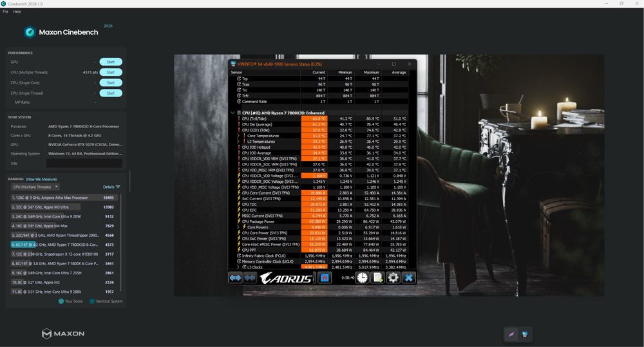Open the How We Measure link
The width and height of the screenshot is (644, 347).
[x=41, y=179]
